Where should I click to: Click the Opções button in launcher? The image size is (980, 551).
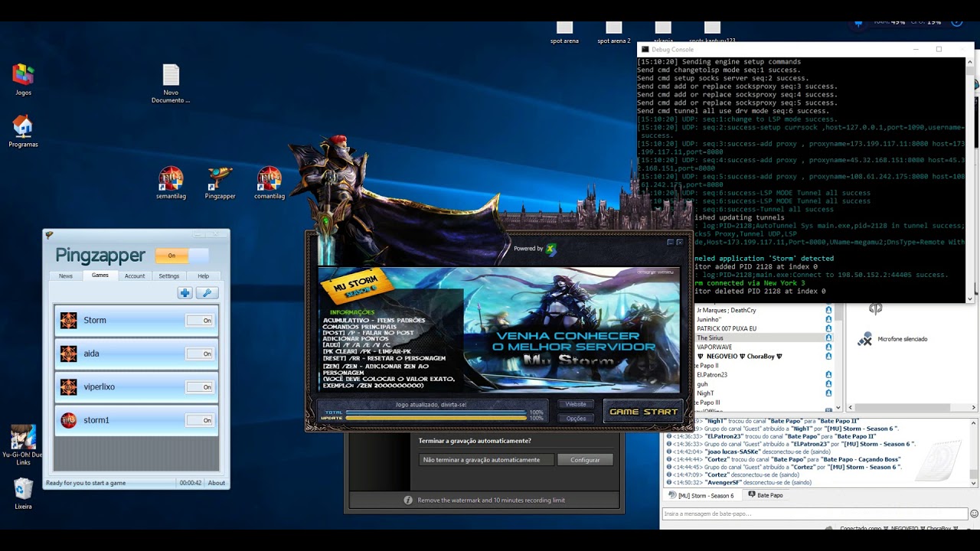(x=576, y=419)
